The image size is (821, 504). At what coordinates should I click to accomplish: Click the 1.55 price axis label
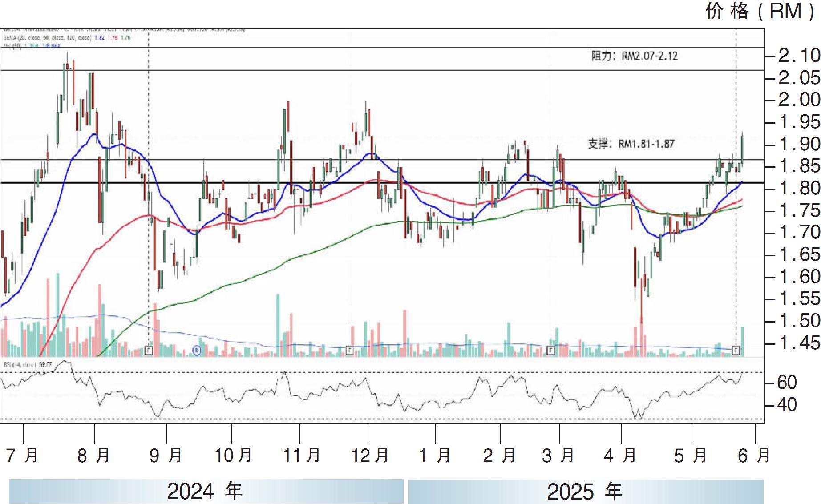click(799, 298)
